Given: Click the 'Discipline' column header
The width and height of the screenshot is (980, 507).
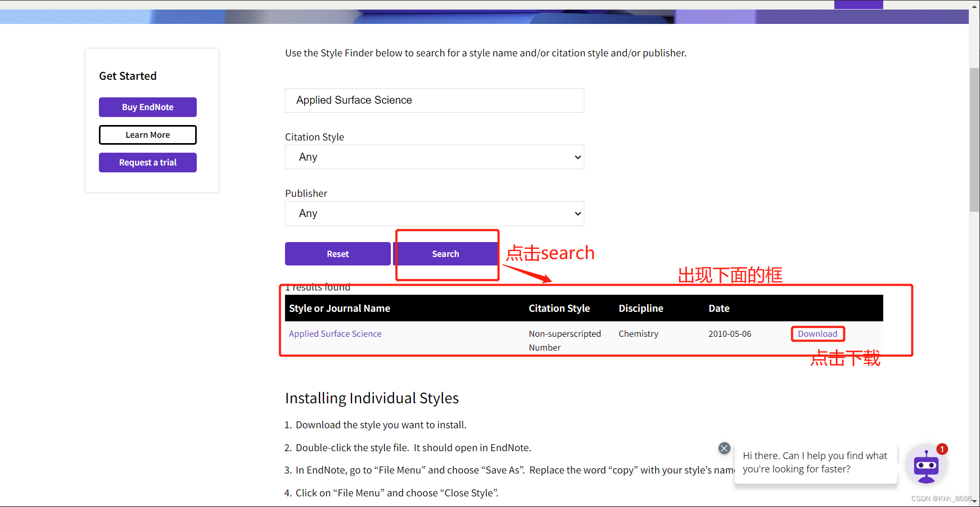Looking at the screenshot, I should (x=641, y=308).
